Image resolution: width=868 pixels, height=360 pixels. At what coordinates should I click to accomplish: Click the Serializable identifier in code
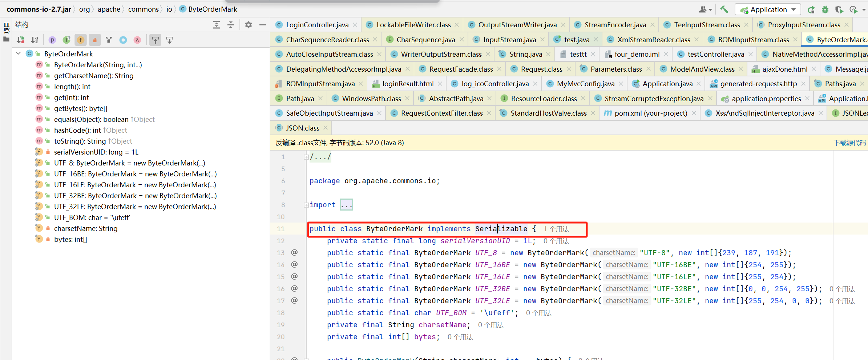click(x=501, y=229)
